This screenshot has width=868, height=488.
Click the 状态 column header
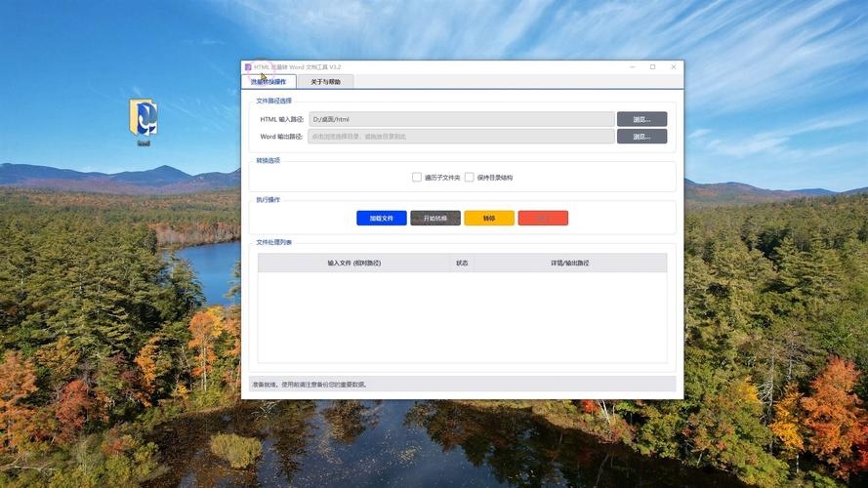pos(462,263)
